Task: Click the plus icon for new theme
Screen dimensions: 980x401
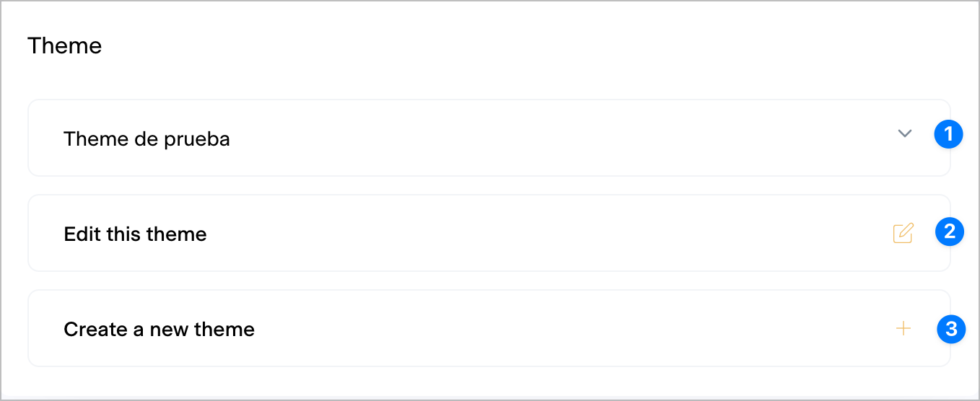Action: coord(903,329)
